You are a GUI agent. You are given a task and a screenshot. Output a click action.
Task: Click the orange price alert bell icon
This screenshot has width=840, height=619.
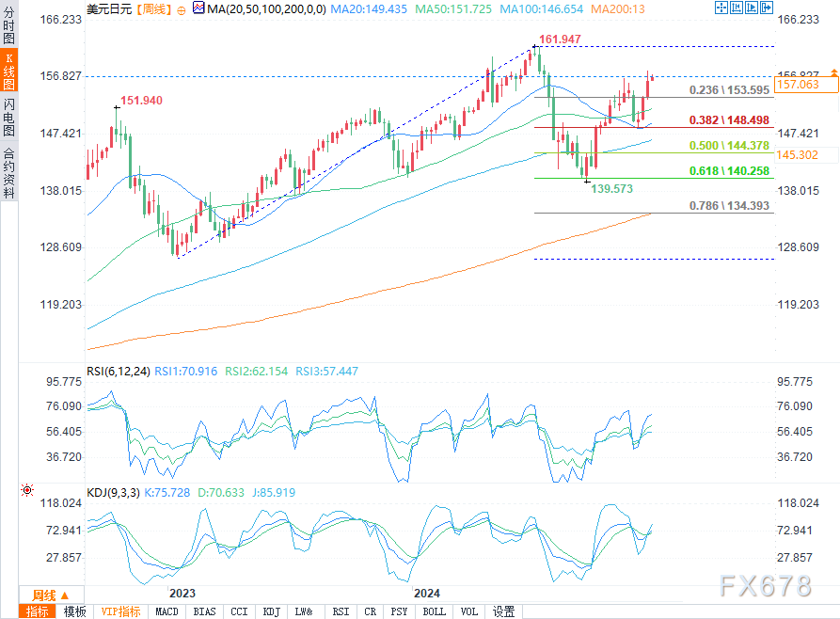coord(834,71)
